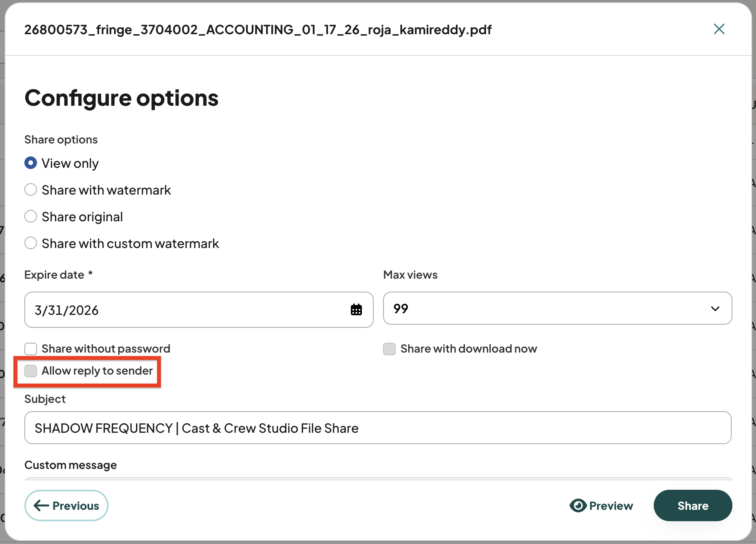The width and height of the screenshot is (756, 544).
Task: Click the Configure options heading
Action: point(122,98)
